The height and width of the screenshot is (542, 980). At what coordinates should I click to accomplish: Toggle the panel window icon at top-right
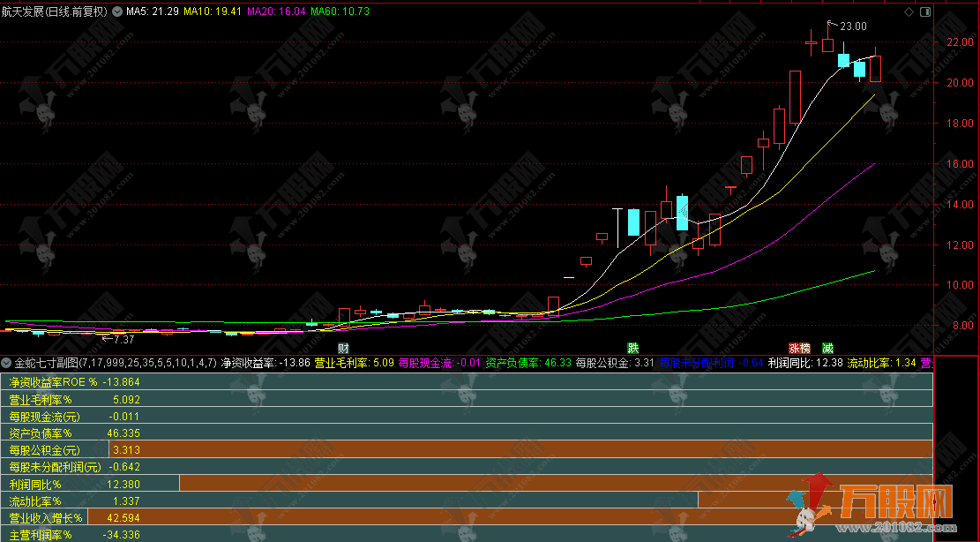click(x=925, y=12)
